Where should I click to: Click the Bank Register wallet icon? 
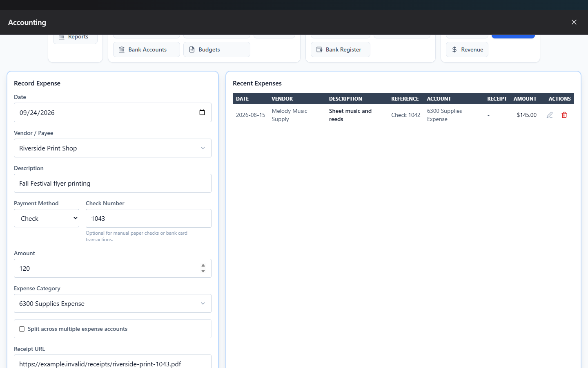[319, 49]
